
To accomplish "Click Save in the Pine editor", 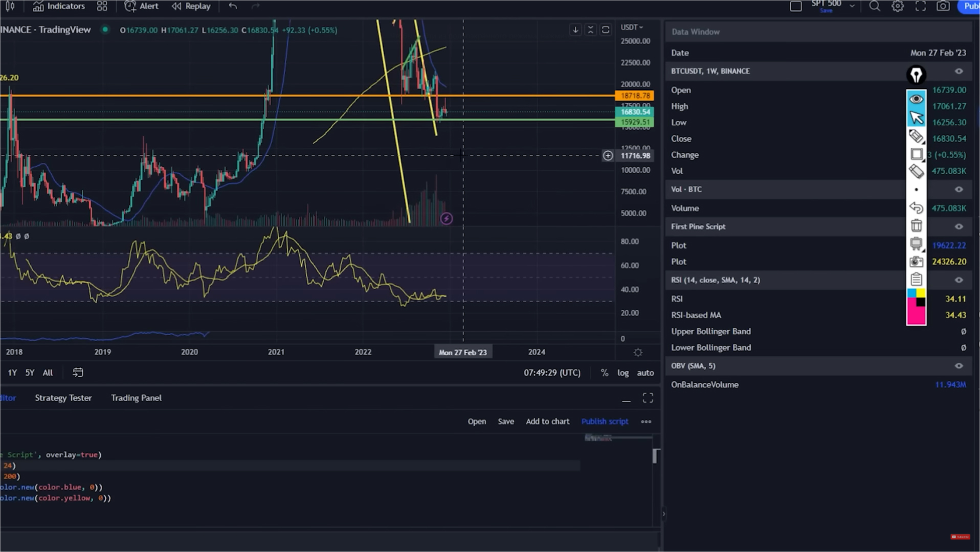I will [x=506, y=421].
